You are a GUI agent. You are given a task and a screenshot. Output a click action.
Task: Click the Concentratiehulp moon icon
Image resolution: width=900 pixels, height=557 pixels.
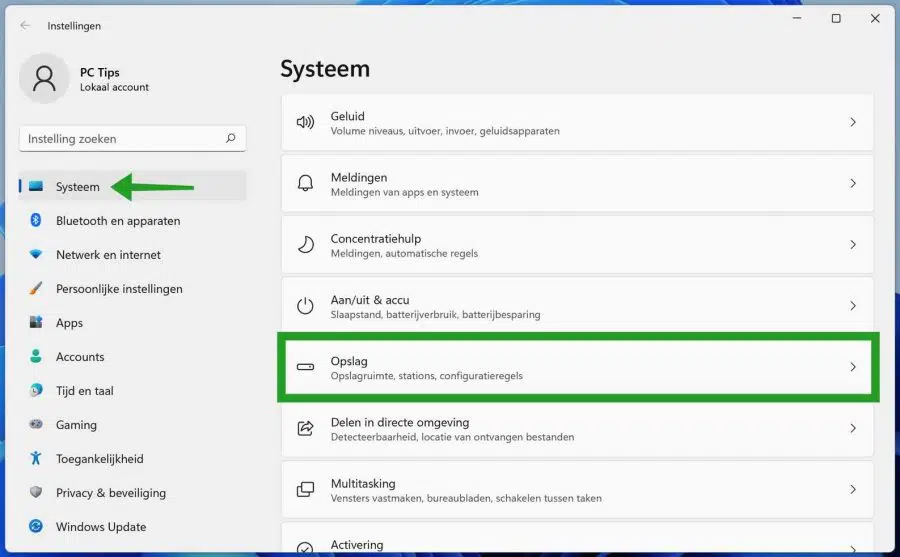point(305,245)
